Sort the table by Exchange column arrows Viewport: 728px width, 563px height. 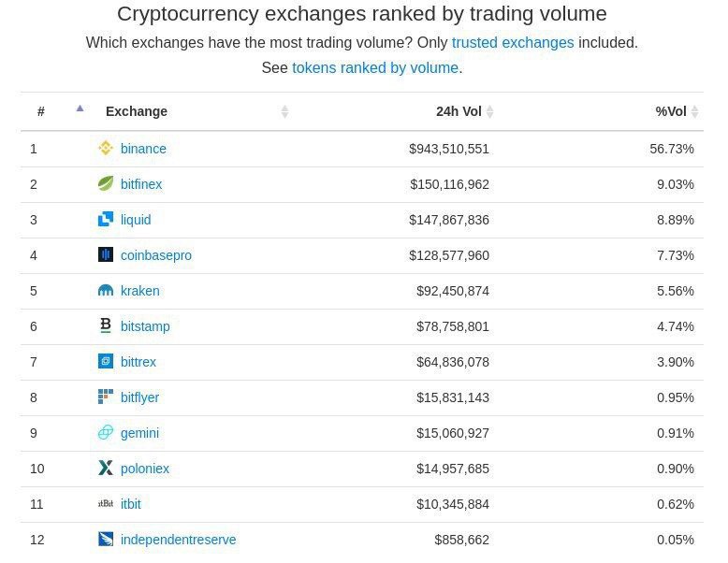tap(284, 111)
